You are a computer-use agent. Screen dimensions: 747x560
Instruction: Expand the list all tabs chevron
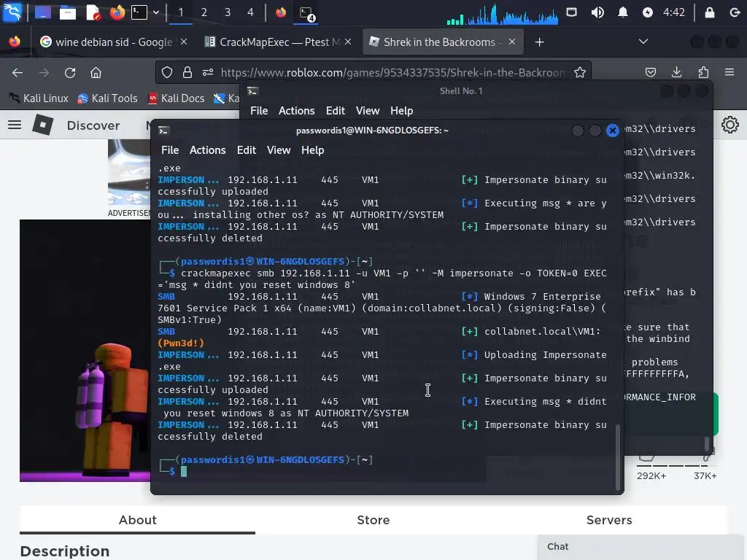point(643,42)
